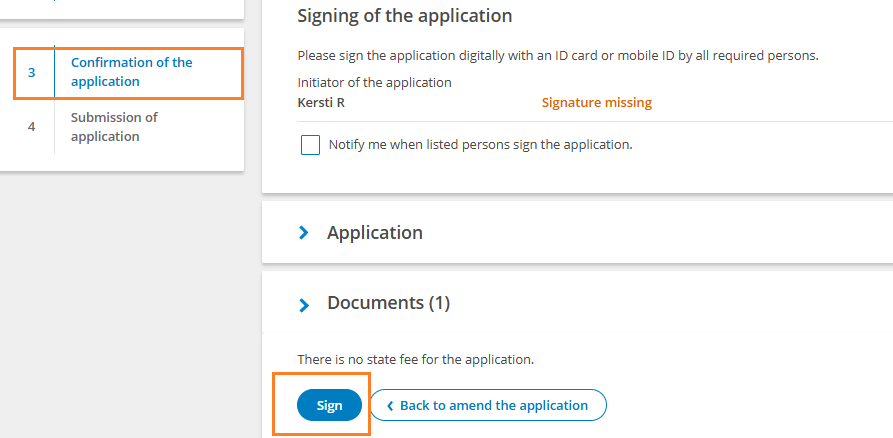Click the no state fee notice text
Viewport: 893px width, 438px height.
tap(416, 359)
